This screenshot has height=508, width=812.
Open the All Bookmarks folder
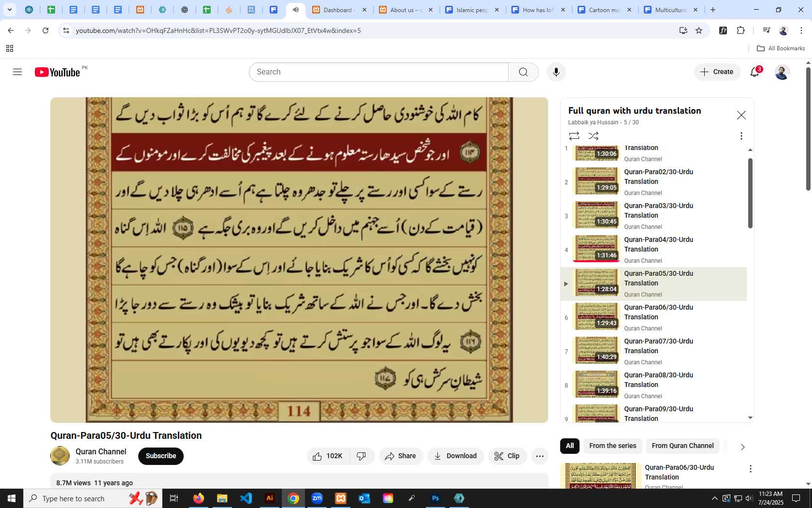pos(781,48)
